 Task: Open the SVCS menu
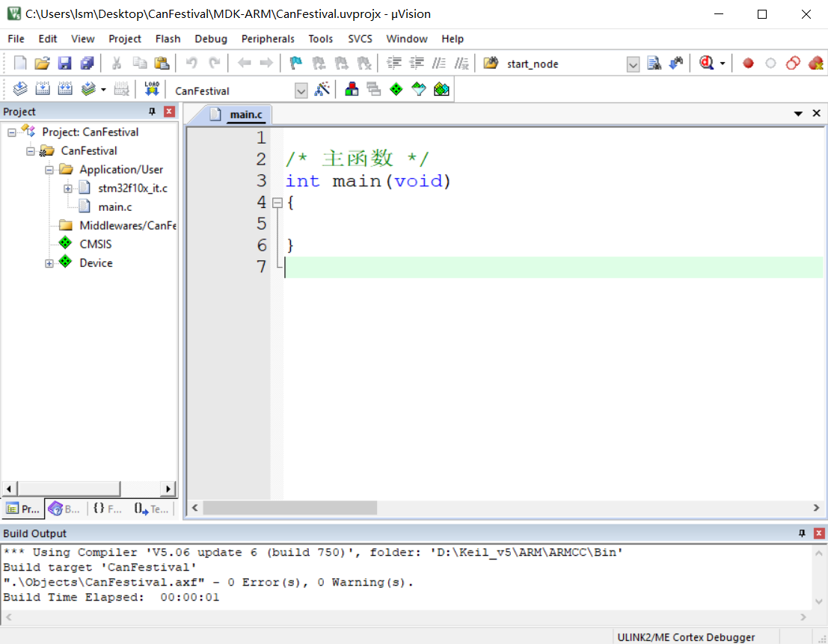point(360,39)
